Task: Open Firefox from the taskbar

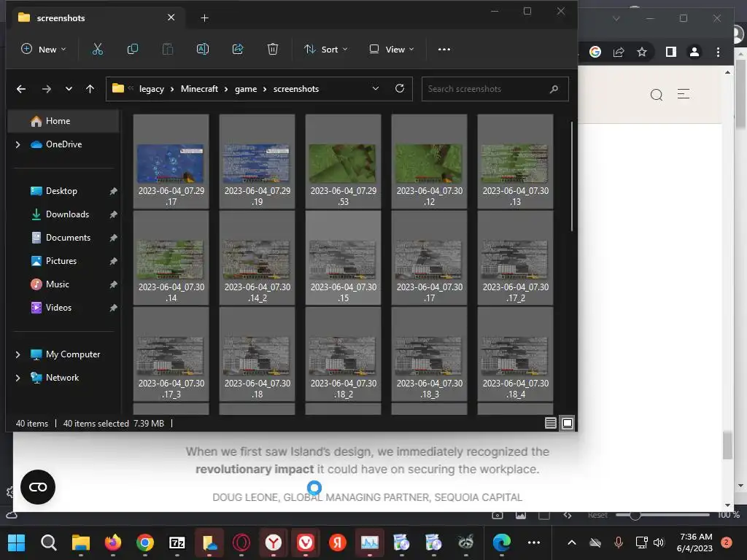Action: (x=113, y=542)
